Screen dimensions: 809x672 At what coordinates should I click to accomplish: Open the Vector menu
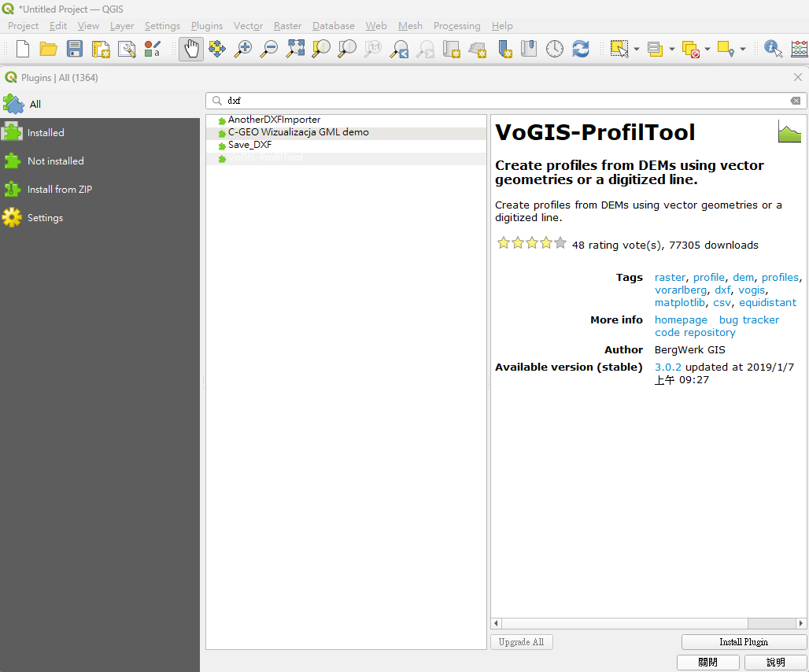(x=248, y=26)
